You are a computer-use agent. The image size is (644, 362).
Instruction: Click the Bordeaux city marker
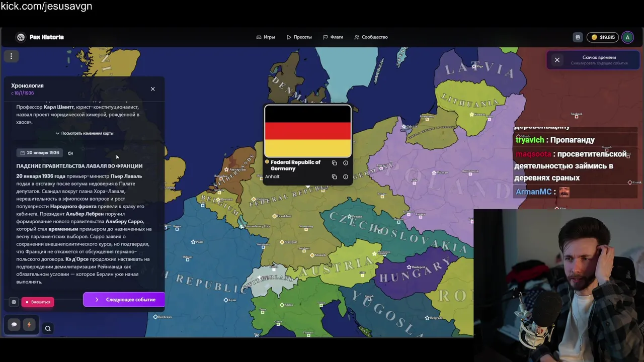[155, 317]
